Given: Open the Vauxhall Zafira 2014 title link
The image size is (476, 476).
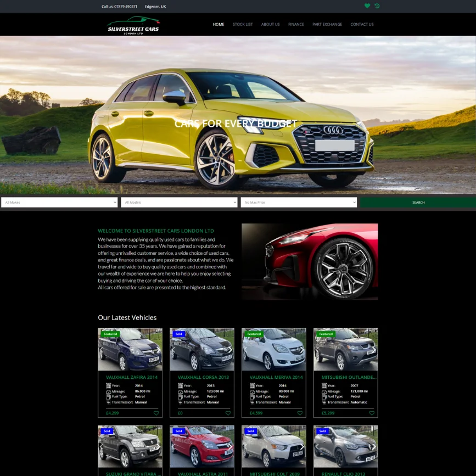Looking at the screenshot, I should (x=132, y=377).
